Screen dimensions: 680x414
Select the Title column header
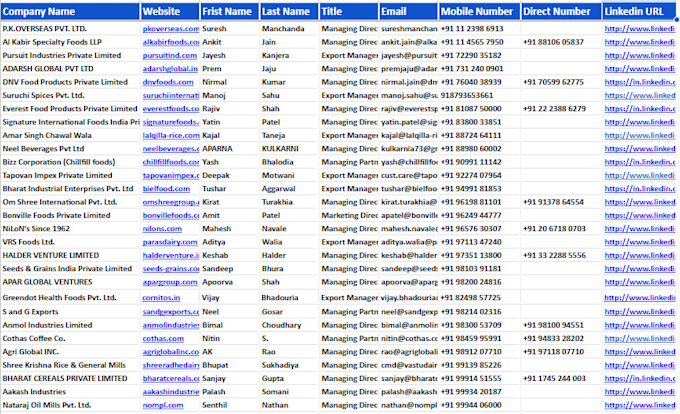(349, 11)
